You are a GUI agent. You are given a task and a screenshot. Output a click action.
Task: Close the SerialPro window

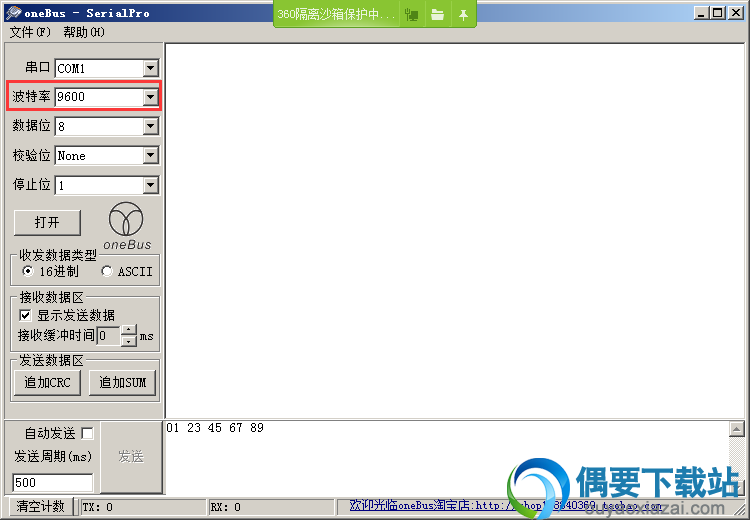pyautogui.click(x=736, y=13)
